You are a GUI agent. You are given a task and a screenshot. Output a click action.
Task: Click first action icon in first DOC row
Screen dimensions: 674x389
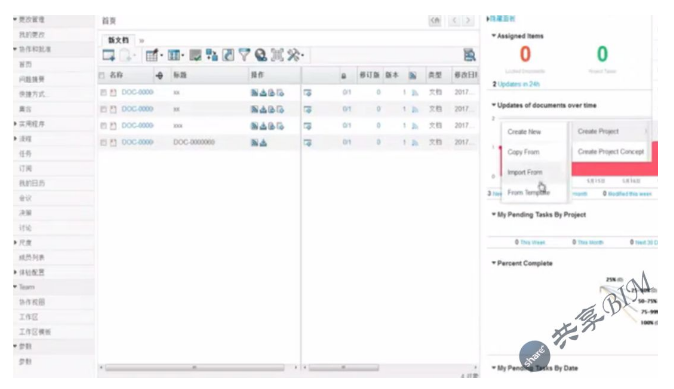pyautogui.click(x=254, y=92)
